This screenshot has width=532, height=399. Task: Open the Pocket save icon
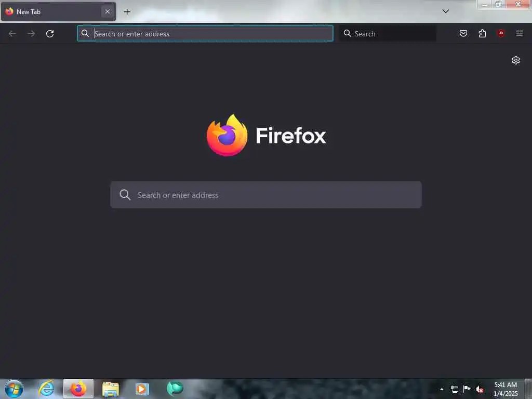tap(463, 33)
